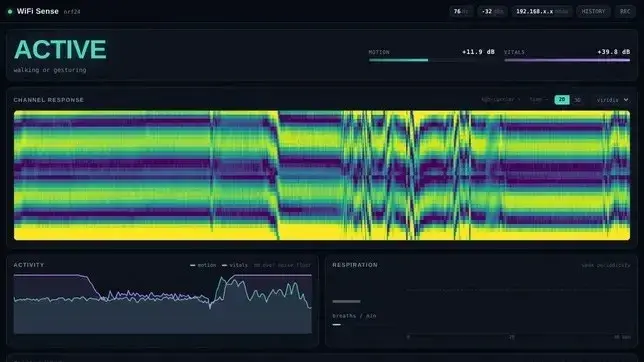The image size is (644, 362).
Task: Click the CHANNEL RESPONSE panel heading
Action: tap(48, 100)
